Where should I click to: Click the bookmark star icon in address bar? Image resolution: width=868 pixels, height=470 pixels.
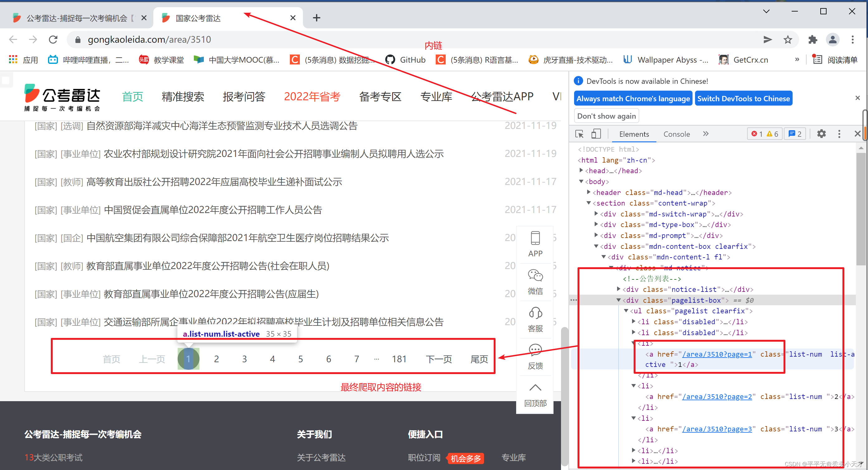click(788, 40)
